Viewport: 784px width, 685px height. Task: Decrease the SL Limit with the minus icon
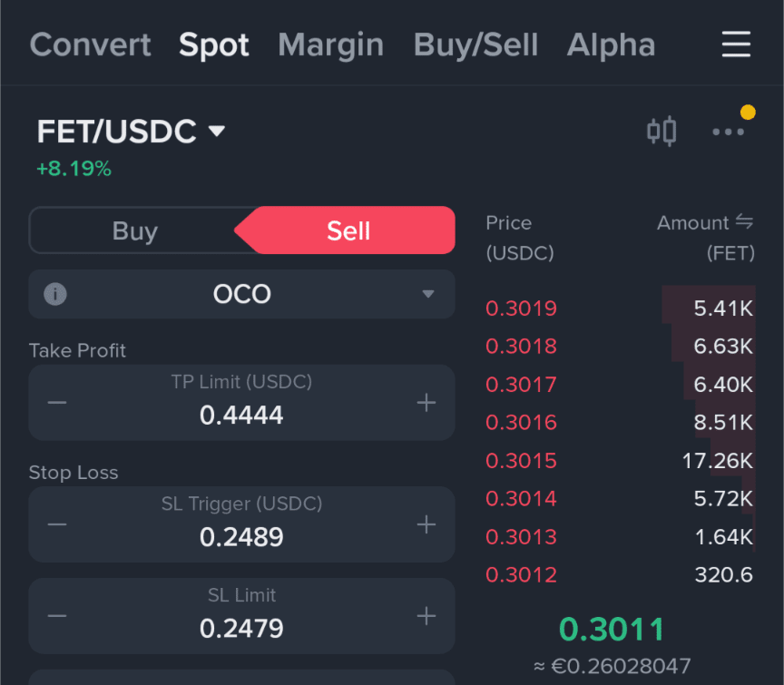[57, 616]
